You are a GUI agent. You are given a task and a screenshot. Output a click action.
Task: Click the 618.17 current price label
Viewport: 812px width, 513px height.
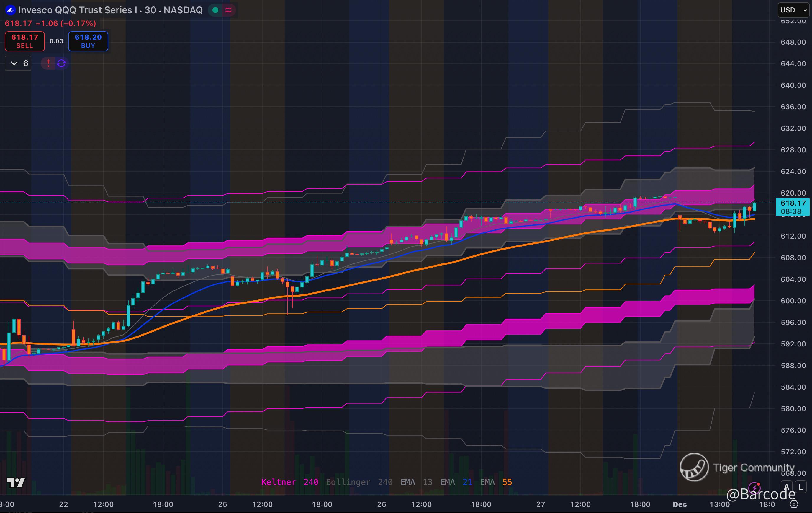pos(793,203)
